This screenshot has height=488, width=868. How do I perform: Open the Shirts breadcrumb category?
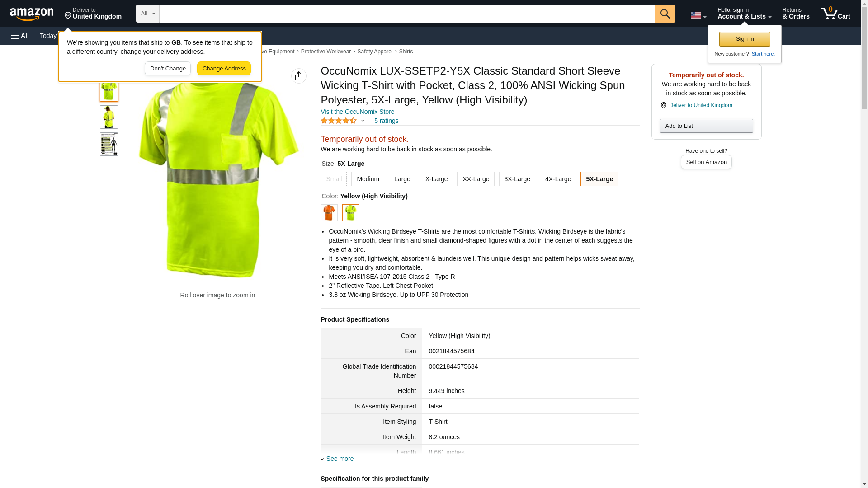click(x=406, y=52)
